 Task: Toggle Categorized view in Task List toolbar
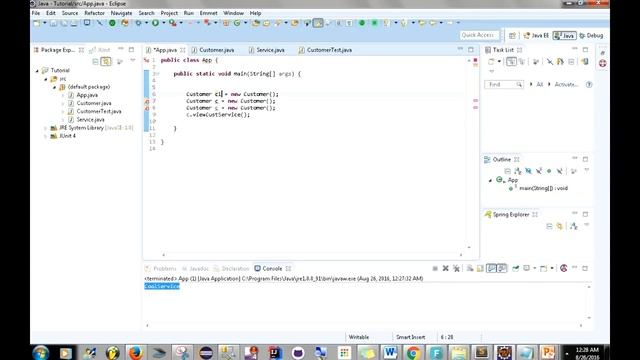coord(511,62)
